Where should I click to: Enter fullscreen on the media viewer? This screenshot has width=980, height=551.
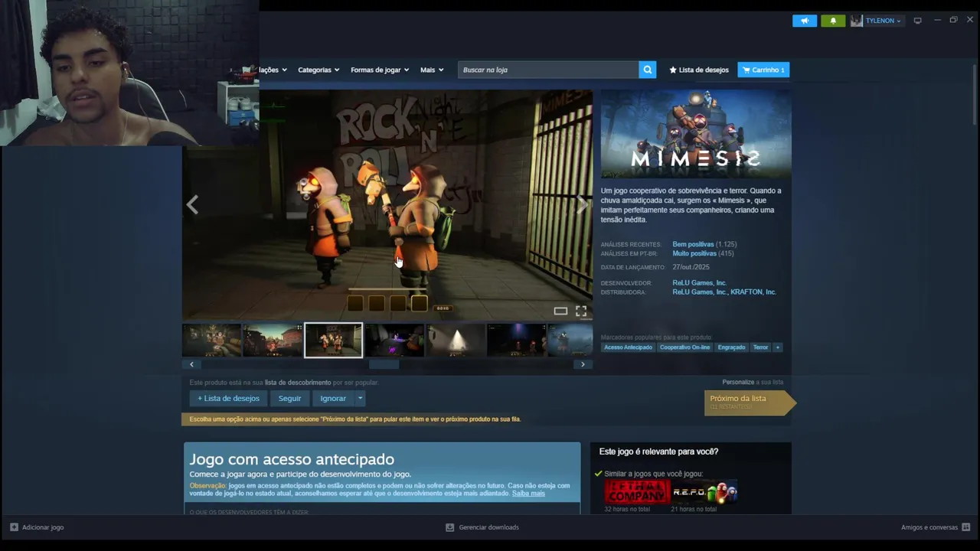point(581,311)
